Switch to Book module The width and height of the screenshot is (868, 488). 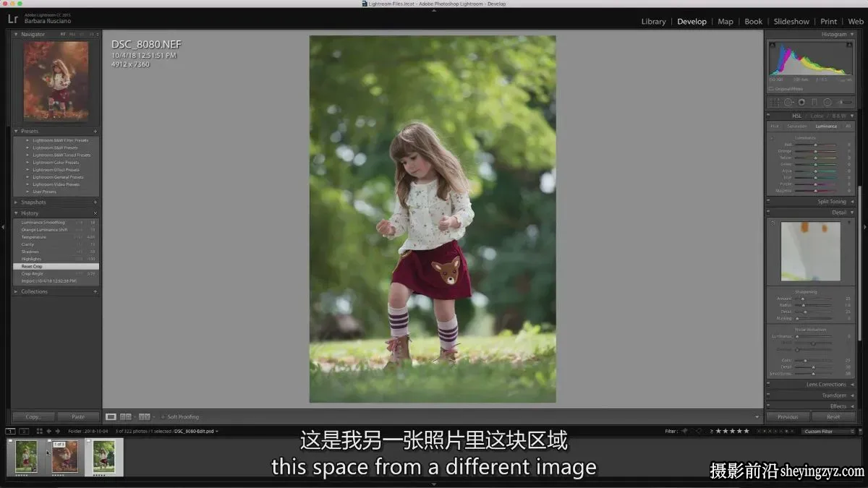point(754,22)
